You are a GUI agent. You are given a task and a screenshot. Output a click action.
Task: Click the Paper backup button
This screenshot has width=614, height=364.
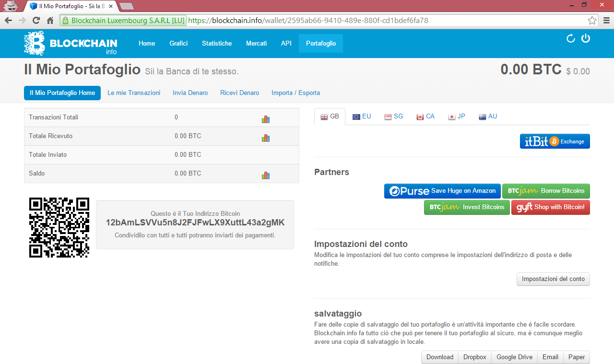click(x=577, y=357)
